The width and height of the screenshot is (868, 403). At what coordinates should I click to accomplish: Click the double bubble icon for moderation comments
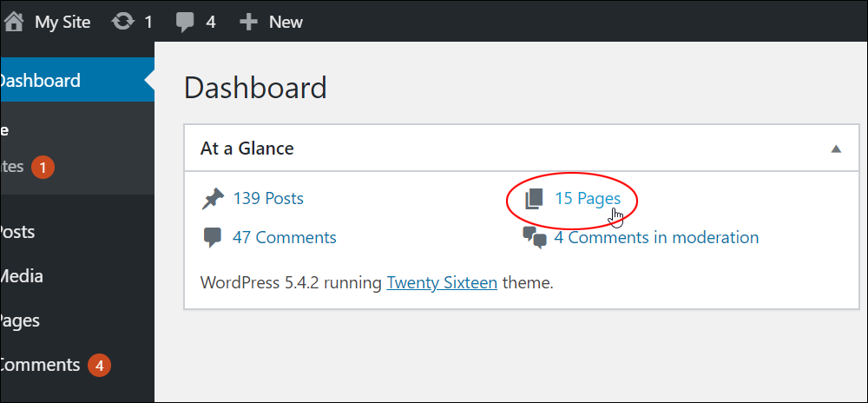[x=534, y=238]
